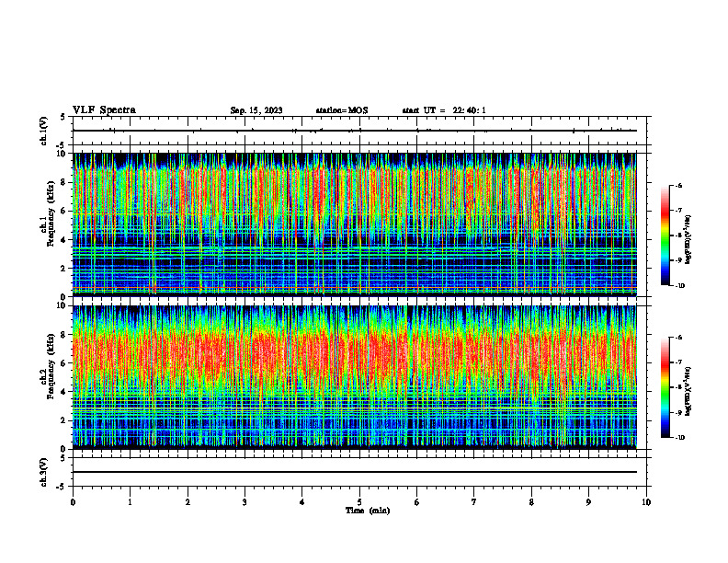Screen dimensions: 728x563
Task: Click the ch.1(V) waveform axis label
Action: click(x=44, y=131)
